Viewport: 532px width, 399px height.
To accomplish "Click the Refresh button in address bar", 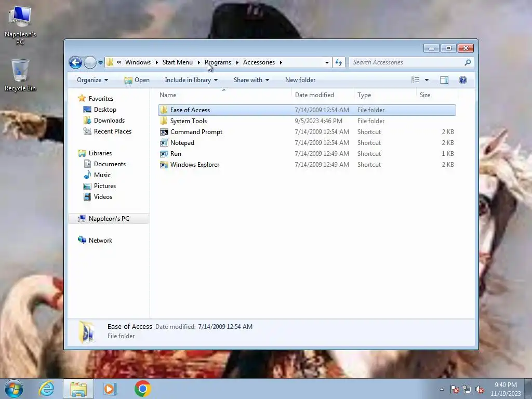I will [339, 62].
